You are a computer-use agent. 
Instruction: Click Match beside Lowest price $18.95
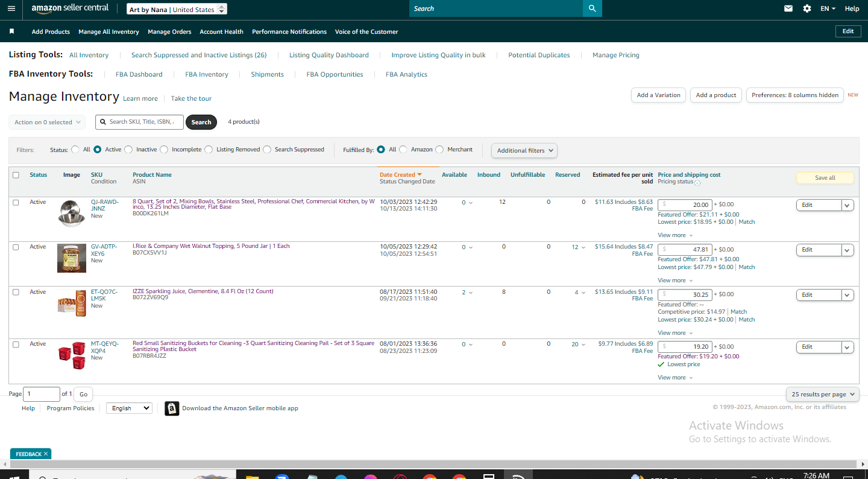[747, 222]
